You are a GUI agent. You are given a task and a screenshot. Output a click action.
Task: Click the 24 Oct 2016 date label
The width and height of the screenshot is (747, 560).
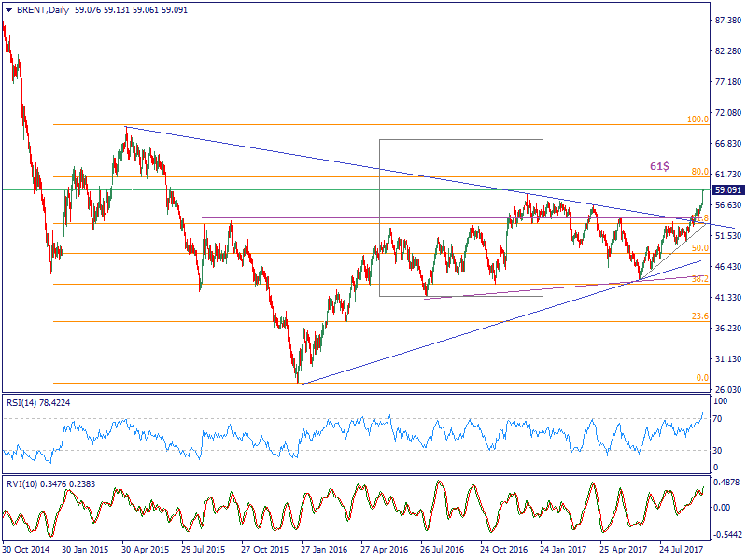pyautogui.click(x=506, y=551)
